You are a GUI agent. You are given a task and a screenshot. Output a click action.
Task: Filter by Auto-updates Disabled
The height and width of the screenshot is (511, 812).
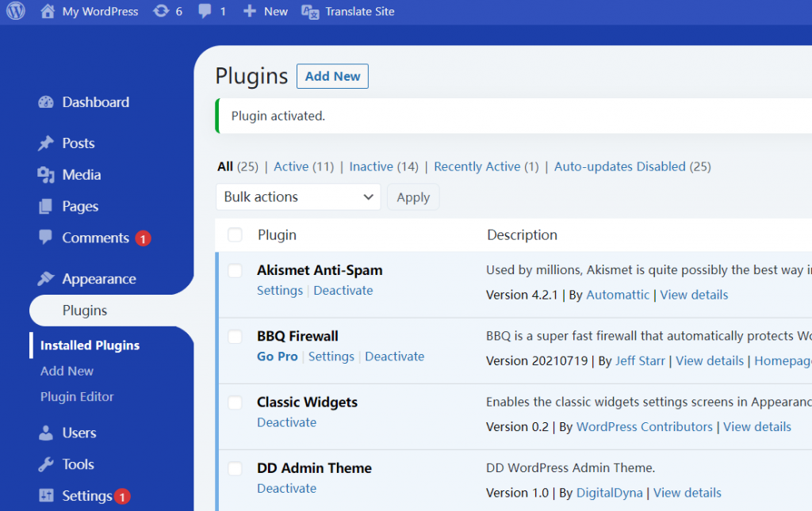pos(620,166)
